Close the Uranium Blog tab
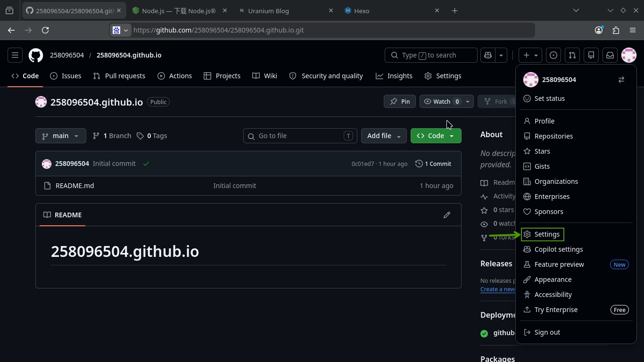This screenshot has width=644, height=362. point(330,10)
